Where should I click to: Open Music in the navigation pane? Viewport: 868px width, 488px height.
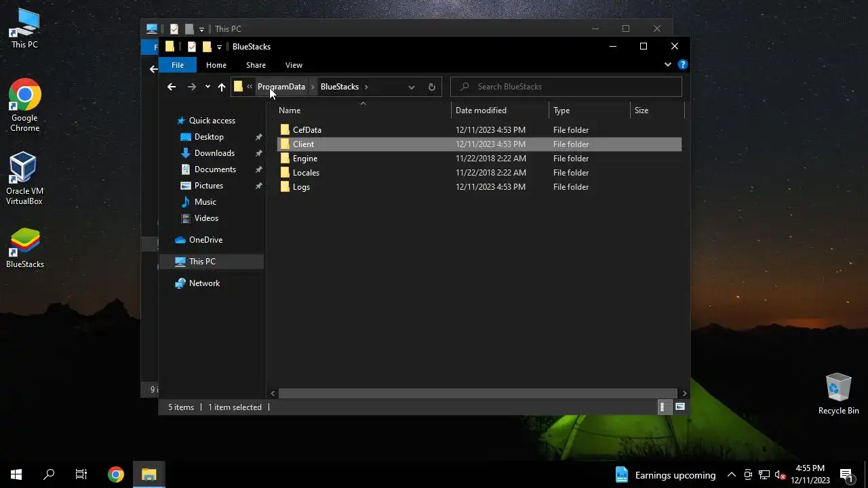click(x=205, y=202)
